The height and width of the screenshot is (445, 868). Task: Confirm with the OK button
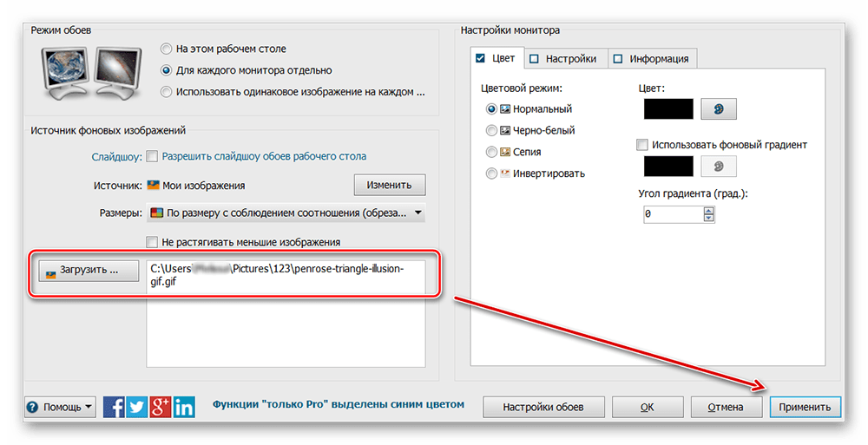[647, 408]
